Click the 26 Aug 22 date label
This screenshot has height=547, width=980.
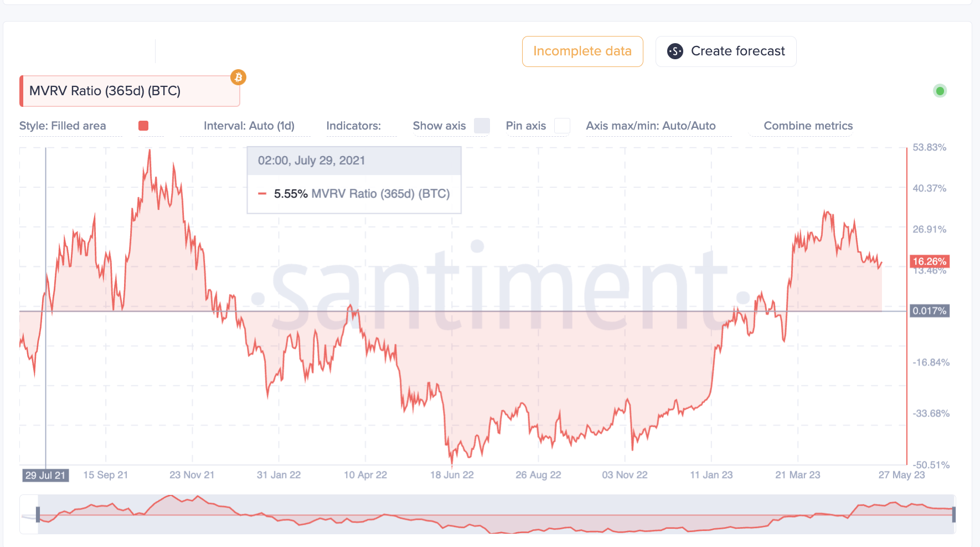539,475
